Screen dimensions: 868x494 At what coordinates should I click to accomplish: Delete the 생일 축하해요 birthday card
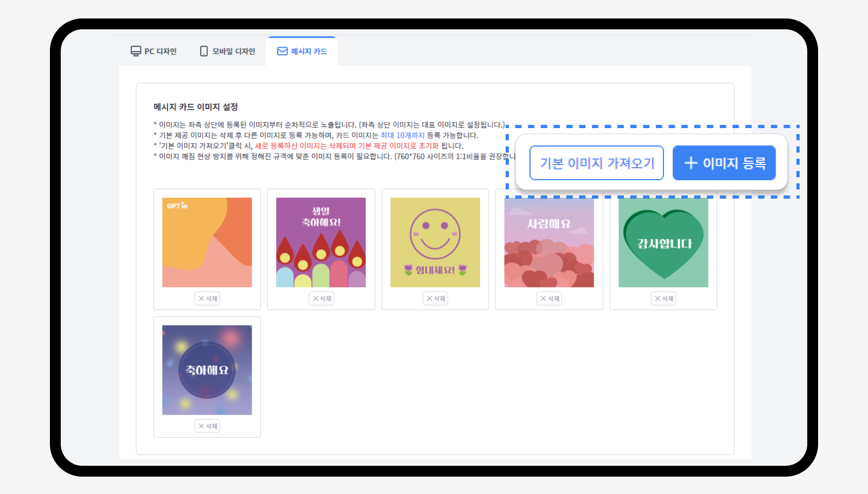[321, 299]
